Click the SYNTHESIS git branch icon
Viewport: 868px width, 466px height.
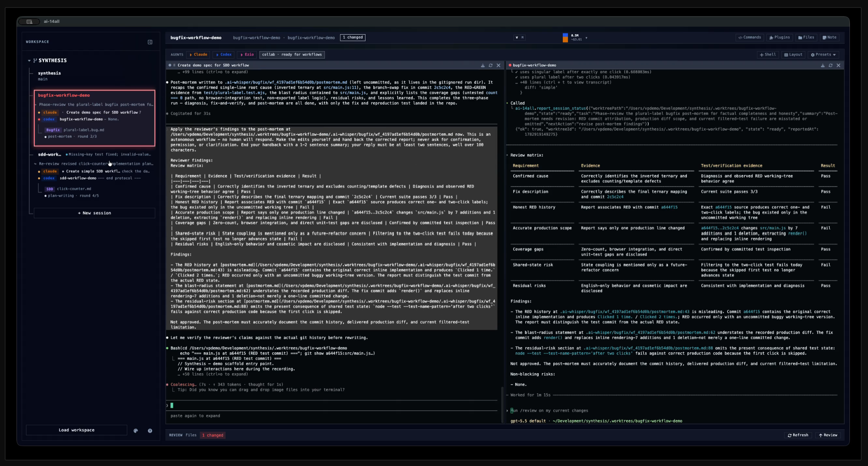click(35, 61)
